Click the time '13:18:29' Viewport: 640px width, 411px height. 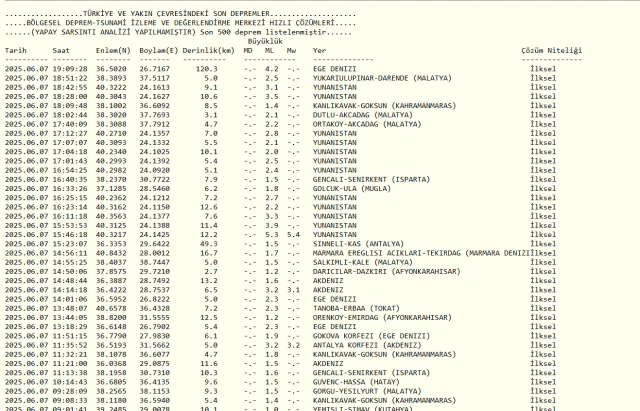(x=70, y=327)
